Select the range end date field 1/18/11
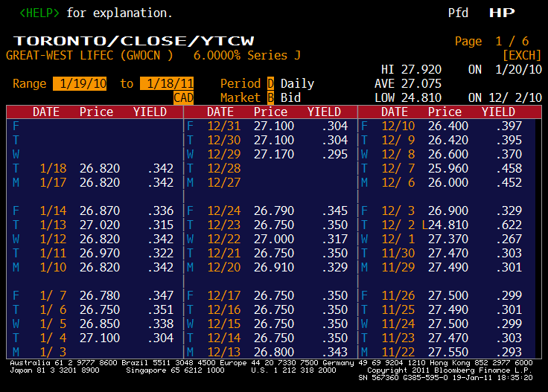The height and width of the screenshot is (392, 548). coord(168,84)
